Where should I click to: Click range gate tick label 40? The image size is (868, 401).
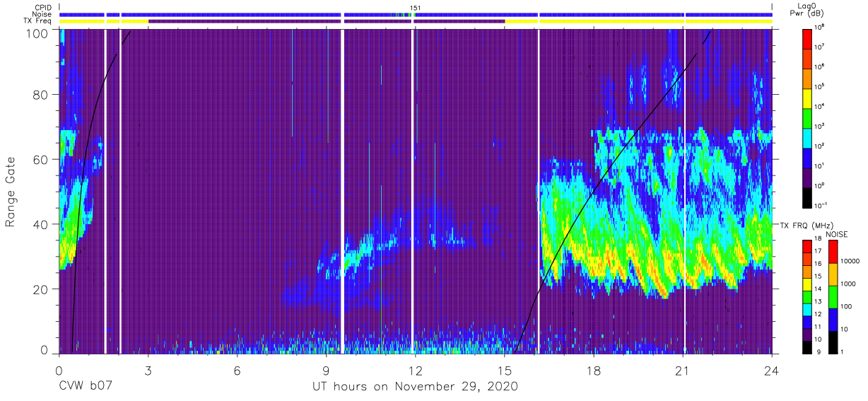point(40,224)
